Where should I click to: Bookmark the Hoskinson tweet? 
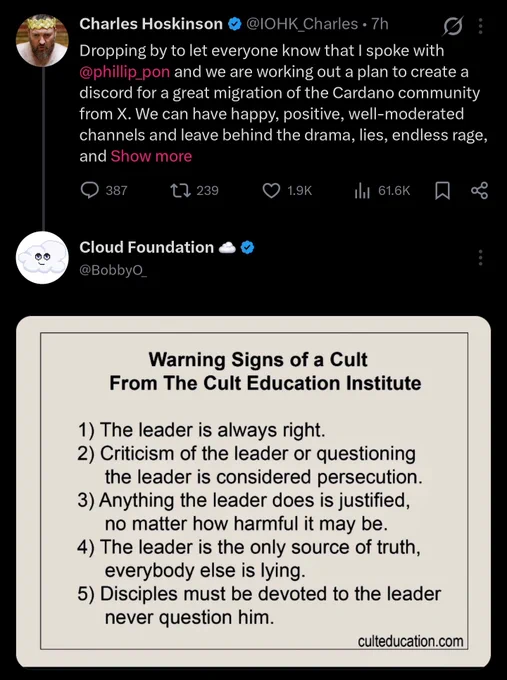pyautogui.click(x=442, y=190)
